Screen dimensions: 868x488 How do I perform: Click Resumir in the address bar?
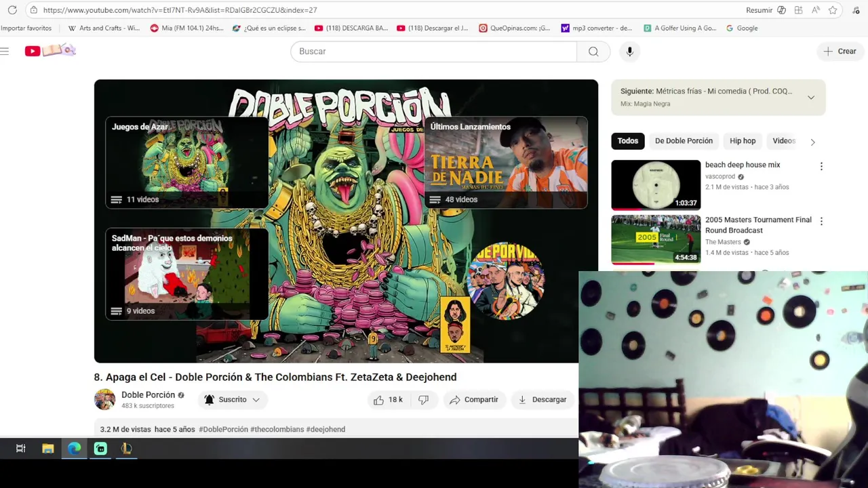click(759, 10)
